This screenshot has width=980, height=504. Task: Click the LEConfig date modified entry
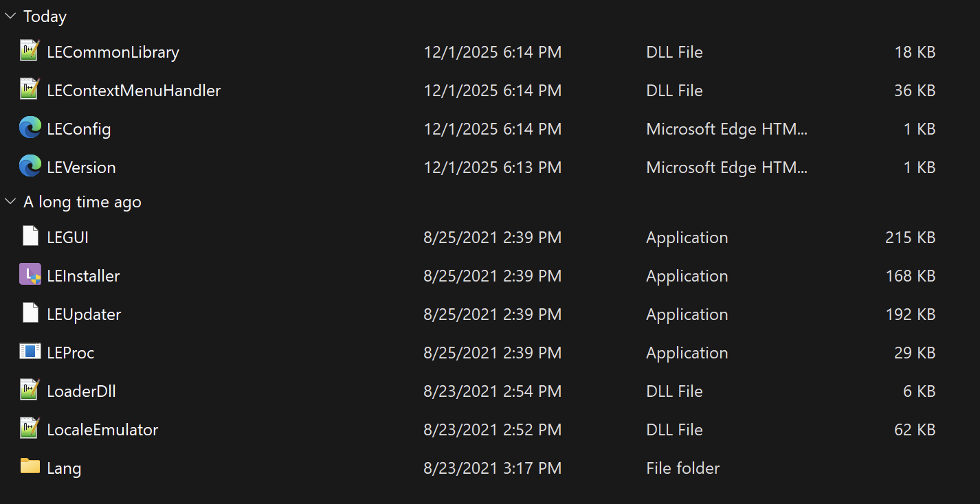click(492, 129)
